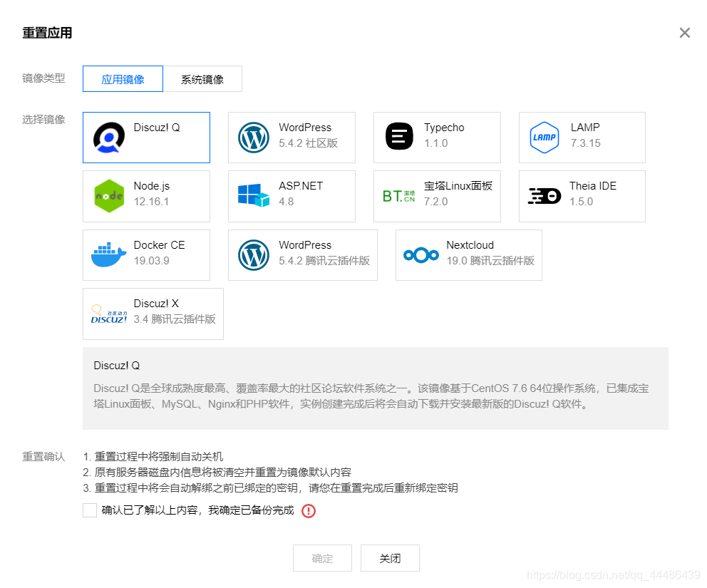Screen dimensions: 707x588
Task: Click Docker CE version 19.03.9 text
Action: 152,261
